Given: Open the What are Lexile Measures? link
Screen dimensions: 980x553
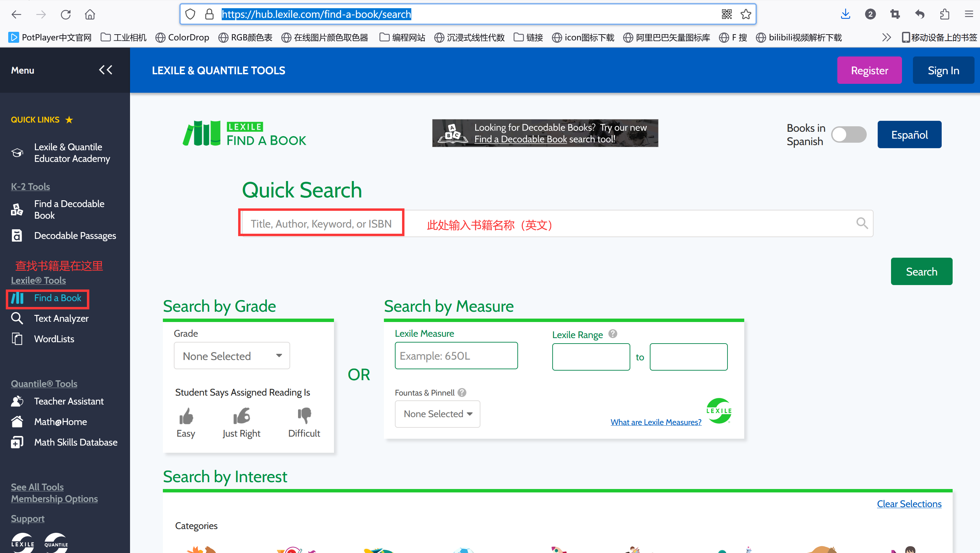Looking at the screenshot, I should pos(656,422).
